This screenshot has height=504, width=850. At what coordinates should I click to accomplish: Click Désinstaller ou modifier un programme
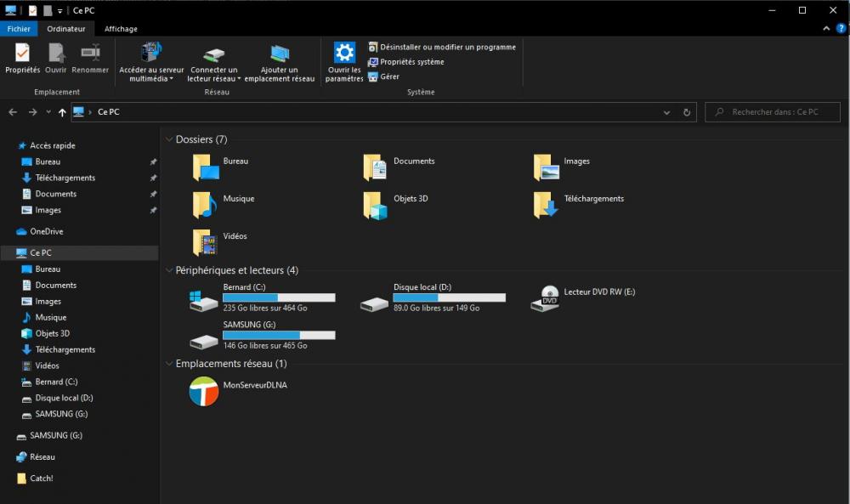pos(442,48)
